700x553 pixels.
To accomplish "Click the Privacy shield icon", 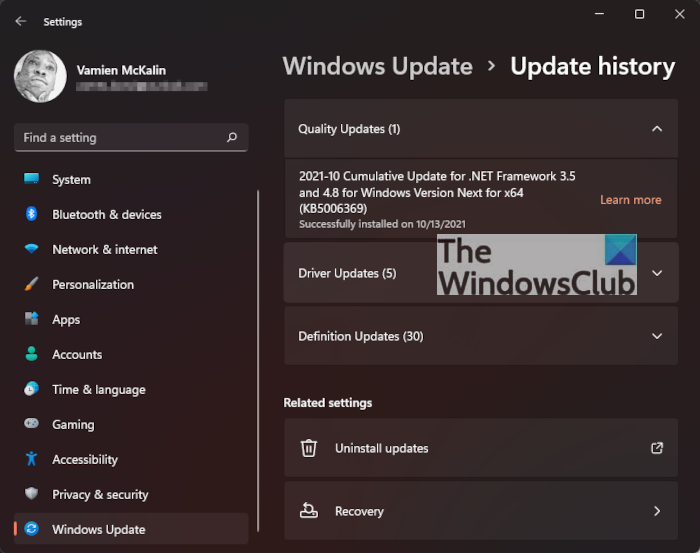I will [x=31, y=493].
